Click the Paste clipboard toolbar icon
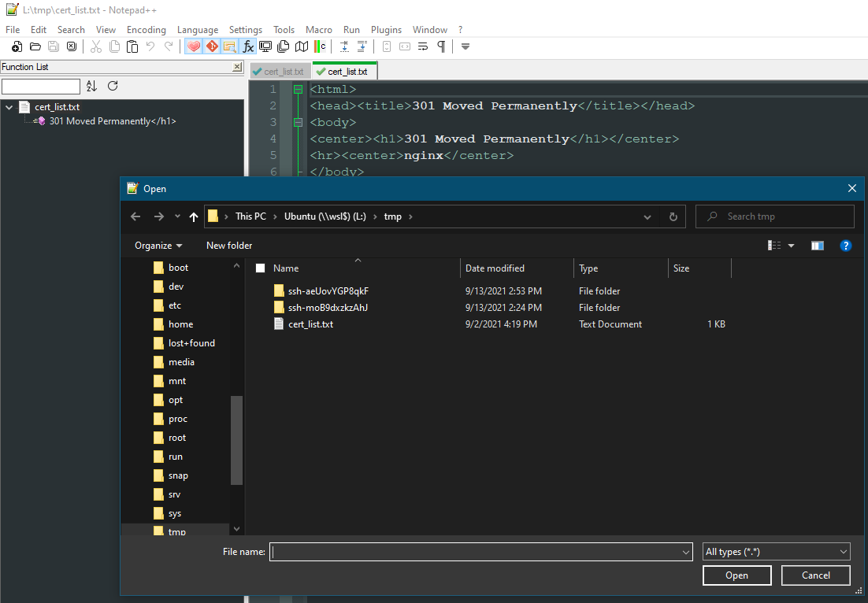868x603 pixels. (x=132, y=47)
